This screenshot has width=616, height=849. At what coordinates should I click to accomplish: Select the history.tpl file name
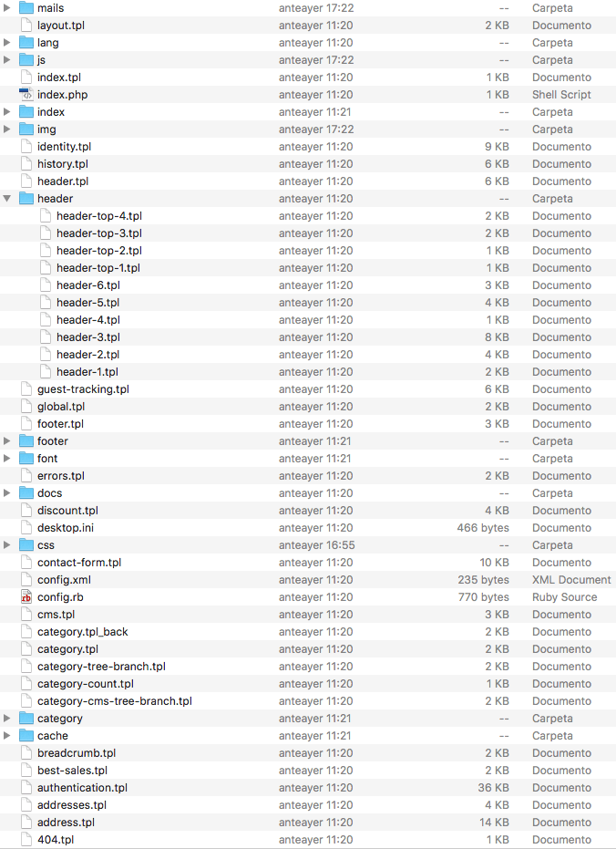(x=63, y=164)
